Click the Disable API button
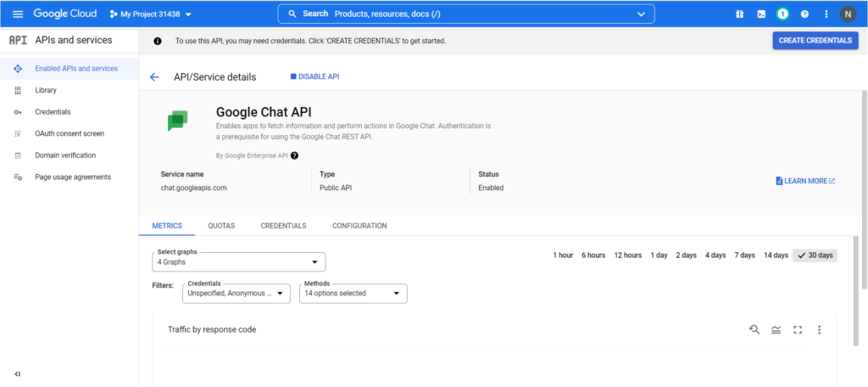Screen dimensions: 868x387 click(x=314, y=77)
